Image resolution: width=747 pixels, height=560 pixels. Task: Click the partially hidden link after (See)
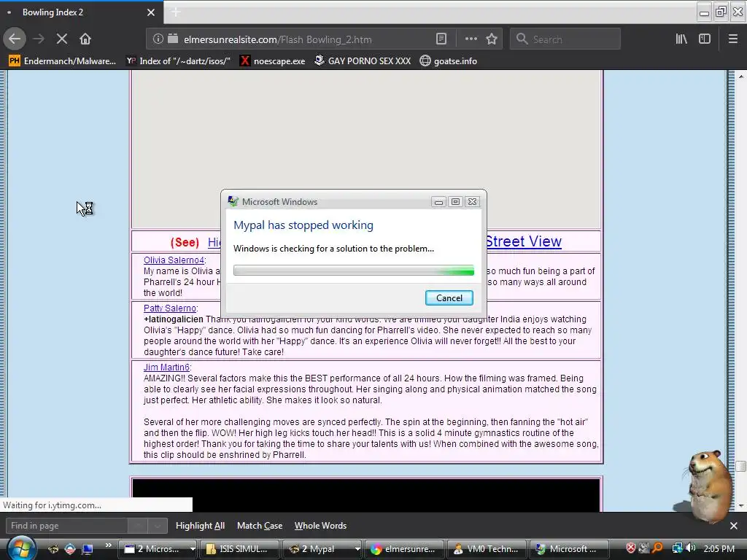click(x=214, y=242)
